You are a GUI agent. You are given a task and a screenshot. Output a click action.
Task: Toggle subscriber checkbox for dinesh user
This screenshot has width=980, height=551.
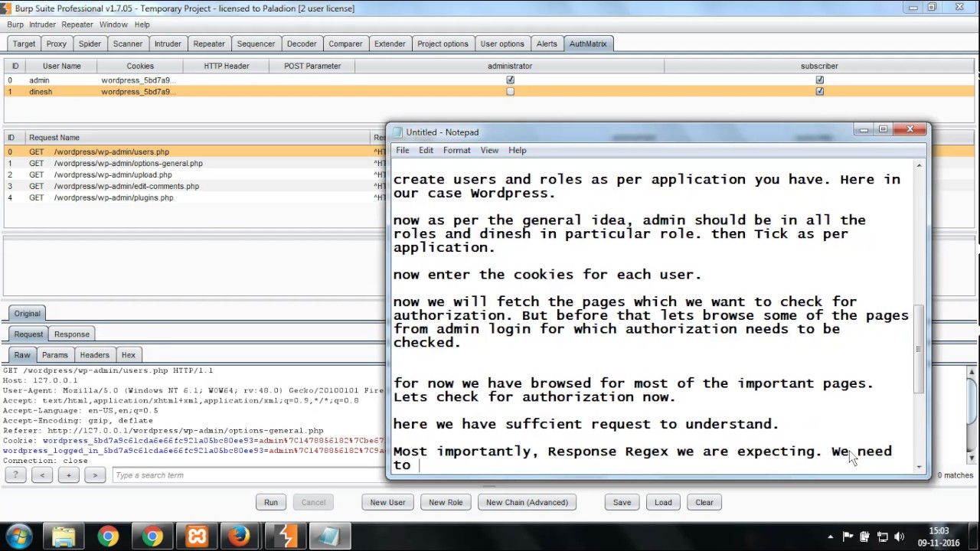coord(819,91)
